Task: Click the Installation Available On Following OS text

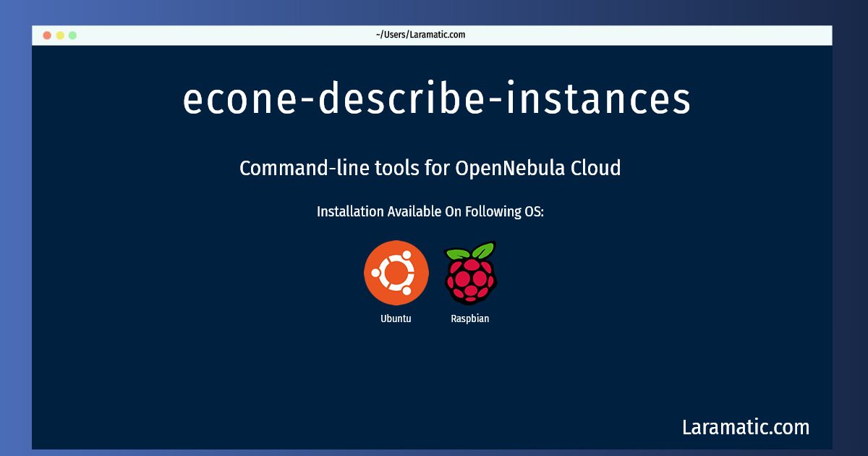Action: click(x=430, y=212)
